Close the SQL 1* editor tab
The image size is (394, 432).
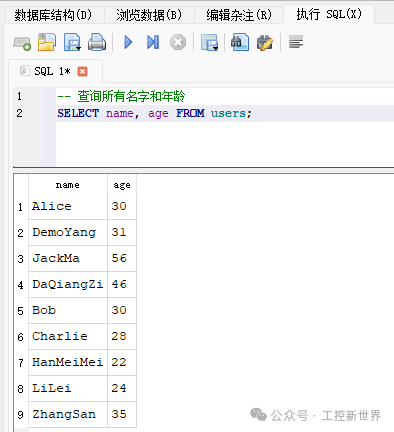pyautogui.click(x=82, y=72)
